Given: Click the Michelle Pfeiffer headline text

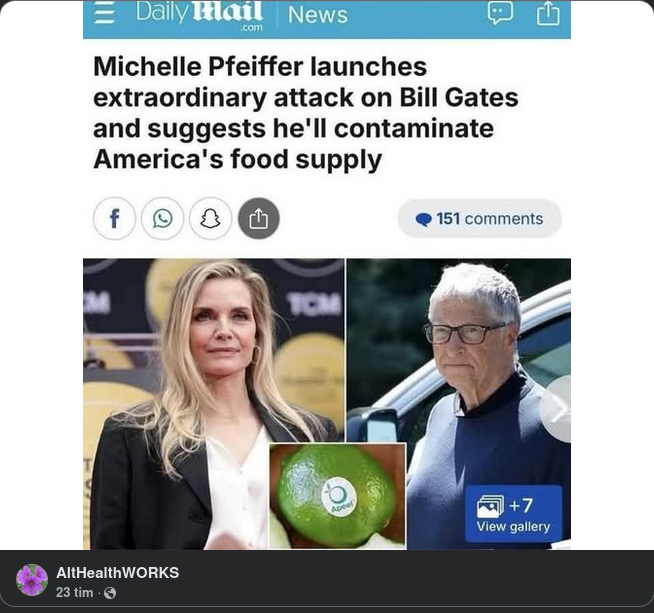Looking at the screenshot, I should 306,113.
